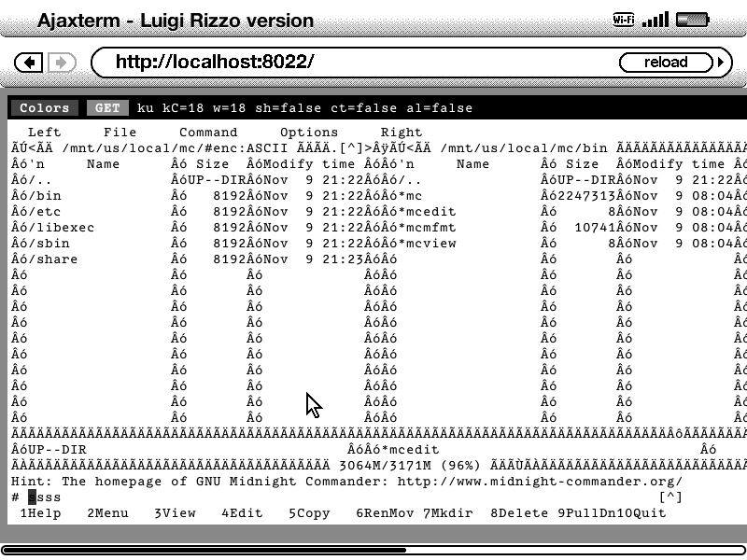
Task: Open the Right menu
Action: click(x=402, y=133)
